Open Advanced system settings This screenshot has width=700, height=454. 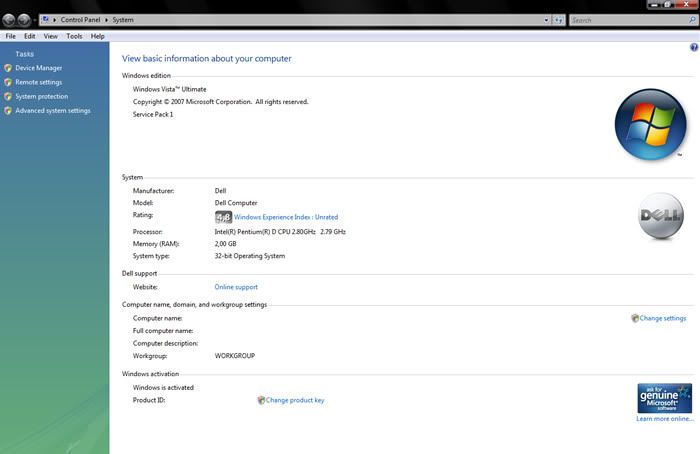point(53,110)
